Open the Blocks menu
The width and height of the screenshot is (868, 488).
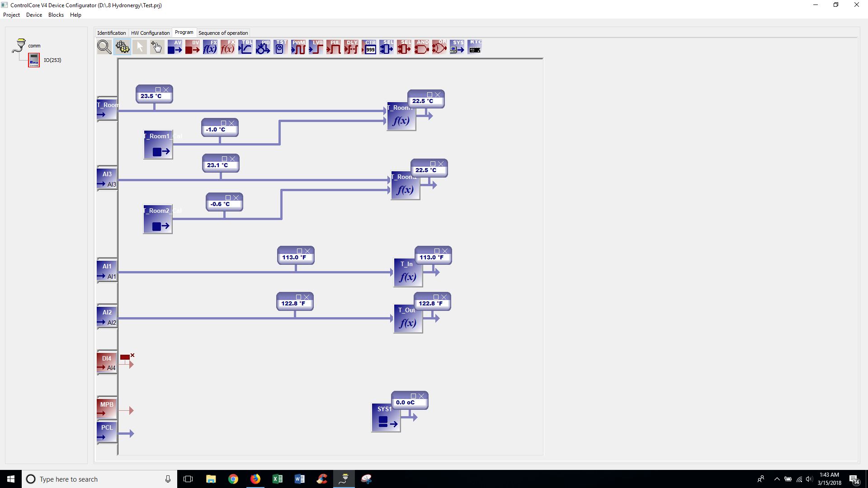coord(56,15)
